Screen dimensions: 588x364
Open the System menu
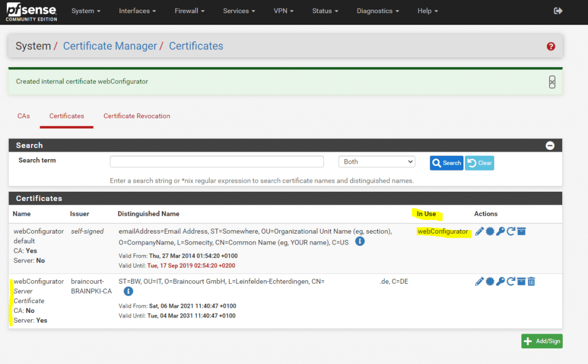point(86,11)
